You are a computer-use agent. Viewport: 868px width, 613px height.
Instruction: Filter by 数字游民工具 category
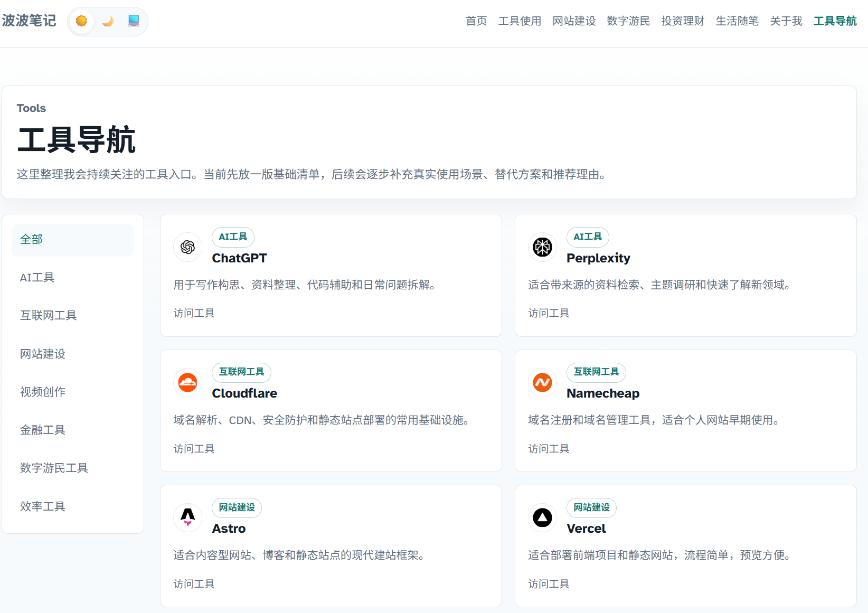click(73, 468)
